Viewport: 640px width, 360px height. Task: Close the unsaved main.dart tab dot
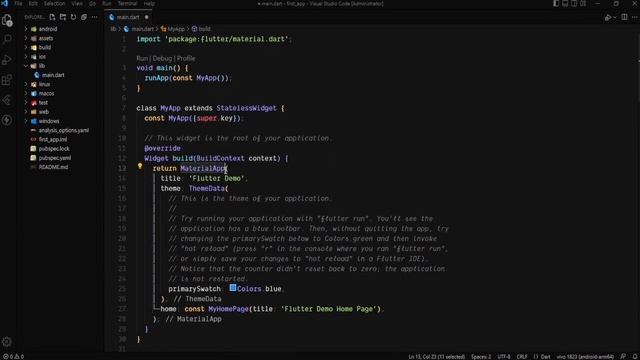point(147,17)
